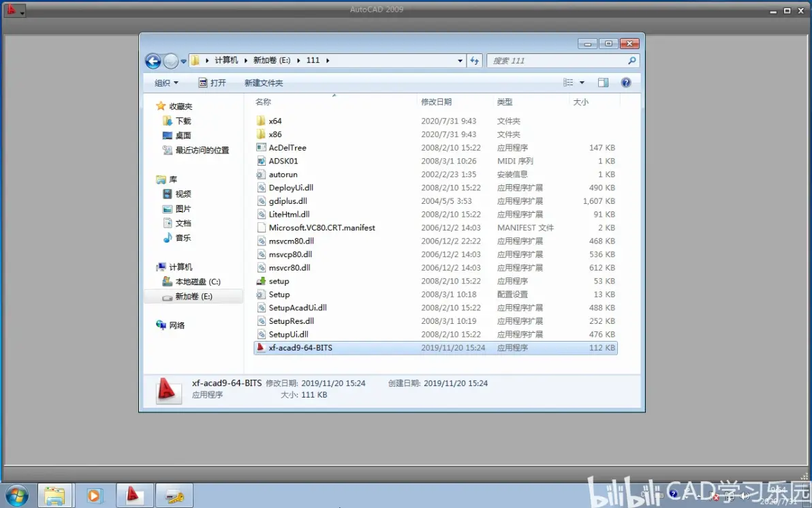Select the SetupRes.dll file icon
Image resolution: width=812 pixels, height=508 pixels.
coord(261,321)
